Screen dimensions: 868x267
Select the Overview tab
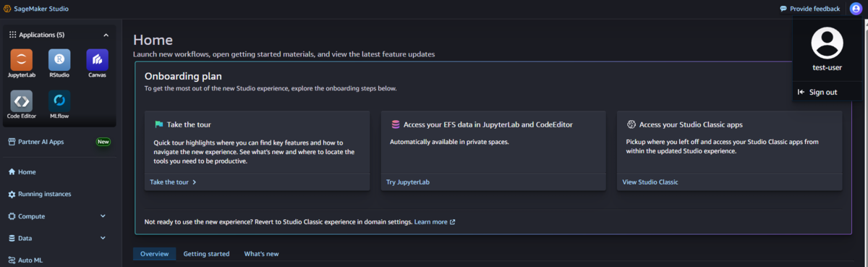coord(154,254)
